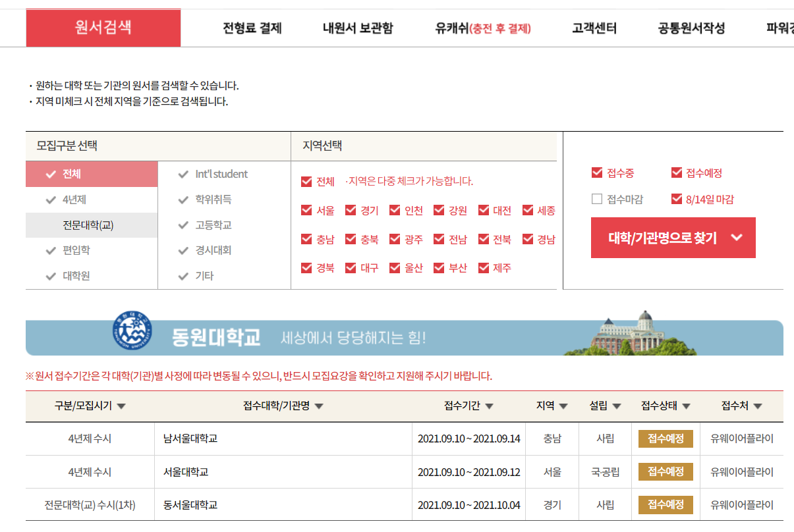This screenshot has width=794, height=532.
Task: Uncheck the 충북 region checkbox
Action: click(351, 239)
